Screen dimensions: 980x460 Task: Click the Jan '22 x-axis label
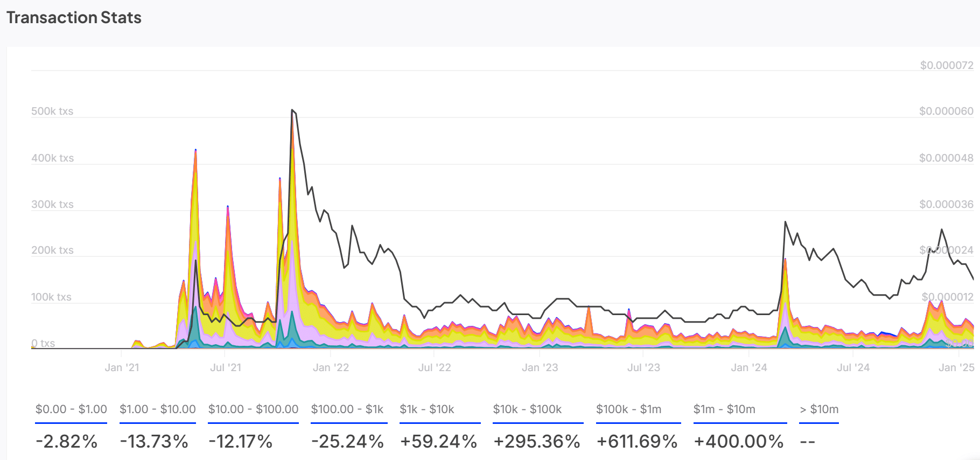click(331, 367)
